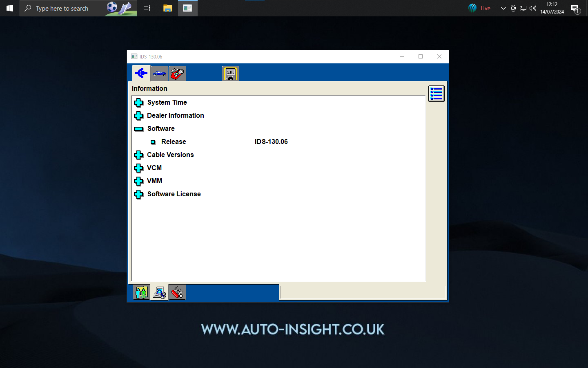Expand the Software License node
Viewport: 588px width, 368px height.
[139, 194]
